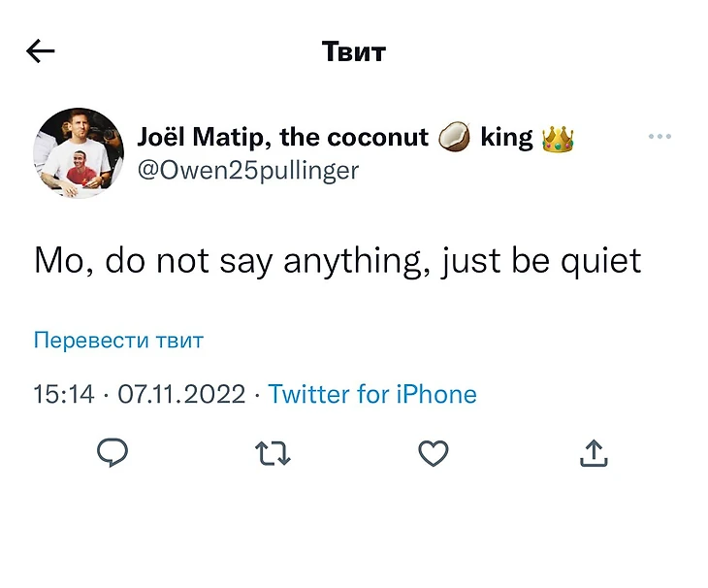This screenshot has height=588, width=708.
Task: Click the 15:14 time stamp
Action: (64, 394)
